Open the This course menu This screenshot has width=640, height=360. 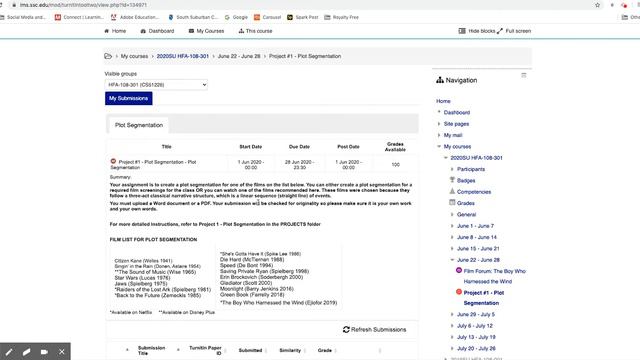coord(256,31)
